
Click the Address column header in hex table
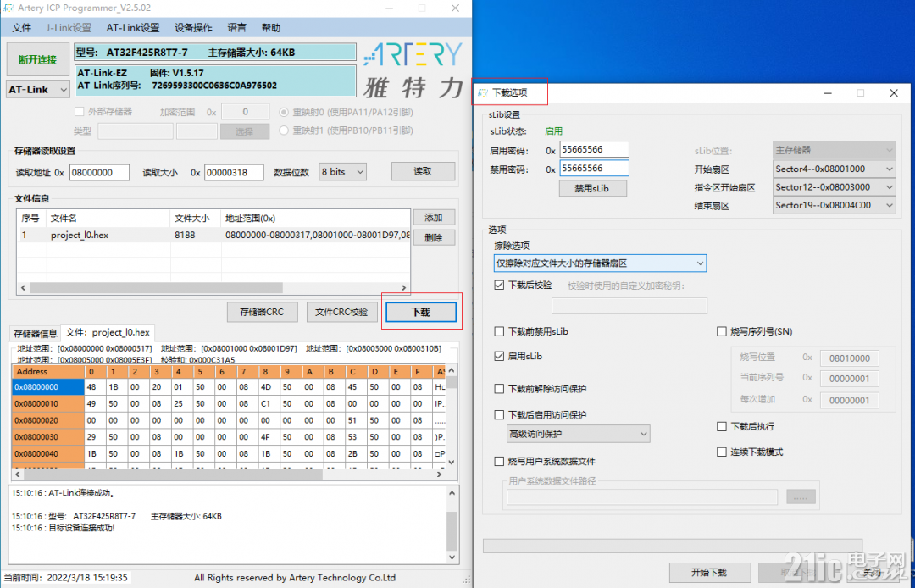click(48, 372)
